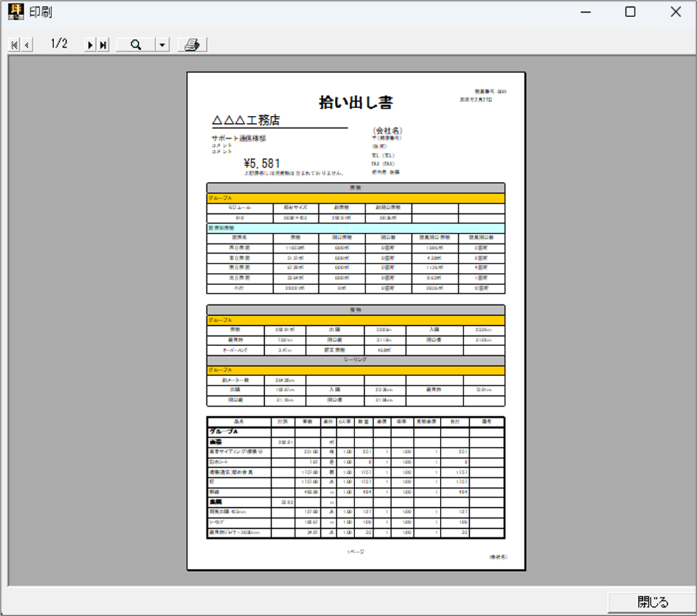This screenshot has height=616, width=697.
Task: Click the (会社名) text in preview
Action: tap(387, 130)
